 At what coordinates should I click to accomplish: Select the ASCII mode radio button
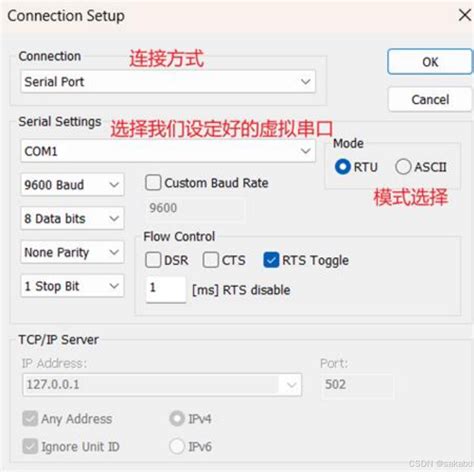pyautogui.click(x=403, y=167)
